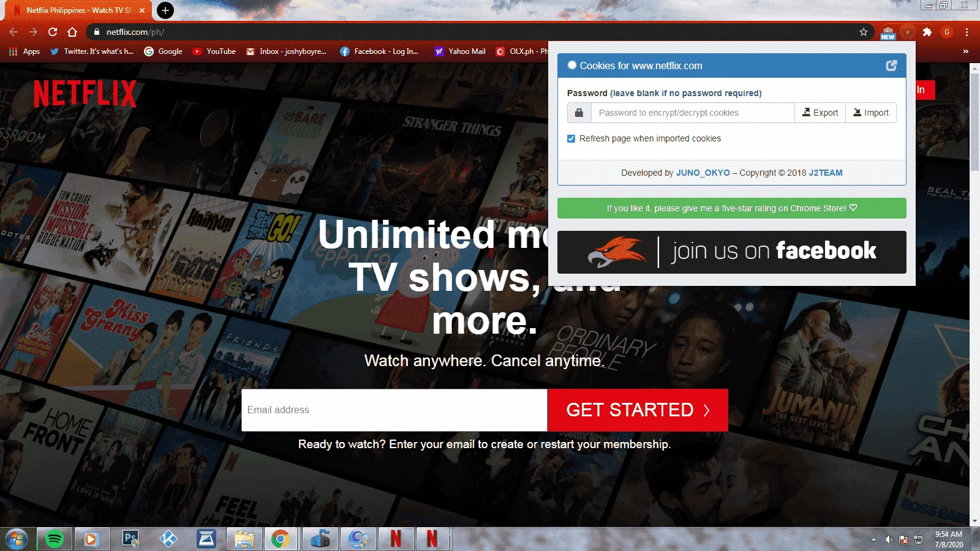Image resolution: width=980 pixels, height=551 pixels.
Task: Open the extension with the NEW badge
Action: tap(888, 32)
